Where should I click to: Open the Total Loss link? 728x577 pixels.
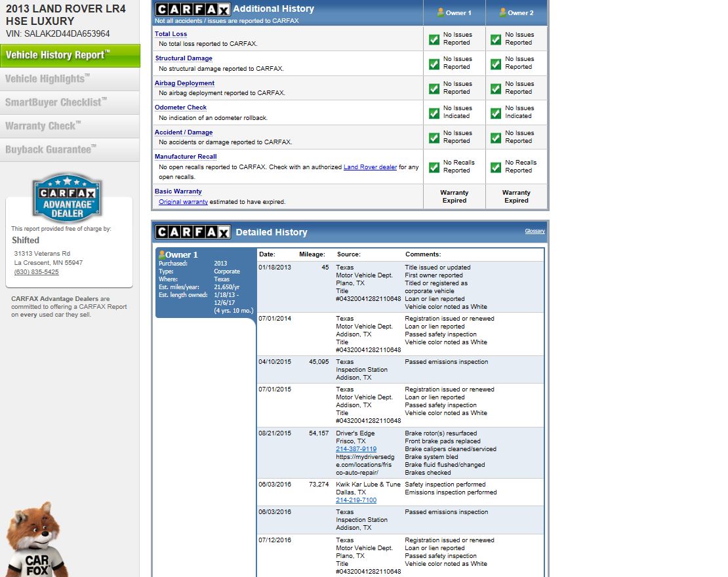(x=171, y=34)
